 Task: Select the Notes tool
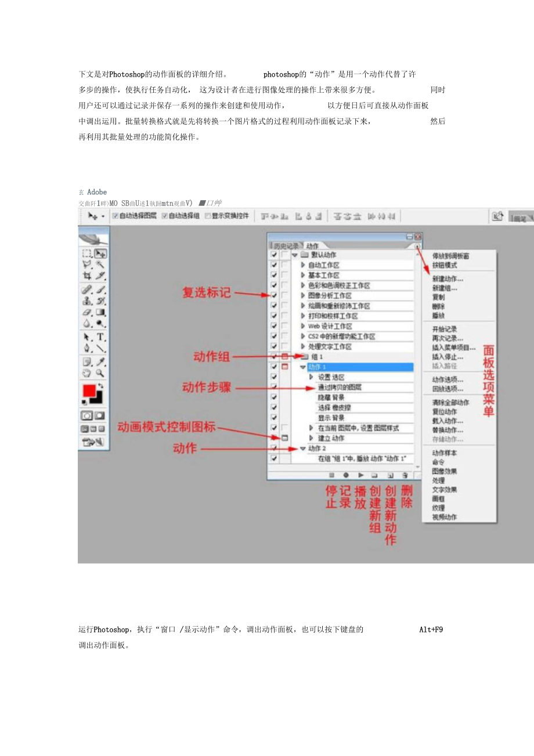point(86,362)
